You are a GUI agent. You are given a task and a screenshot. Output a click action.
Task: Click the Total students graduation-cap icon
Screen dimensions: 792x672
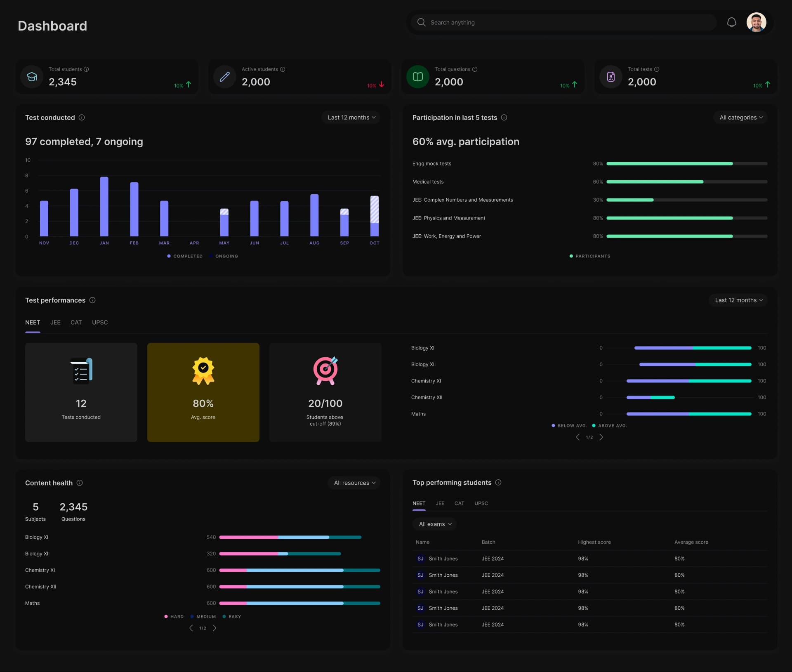click(31, 77)
